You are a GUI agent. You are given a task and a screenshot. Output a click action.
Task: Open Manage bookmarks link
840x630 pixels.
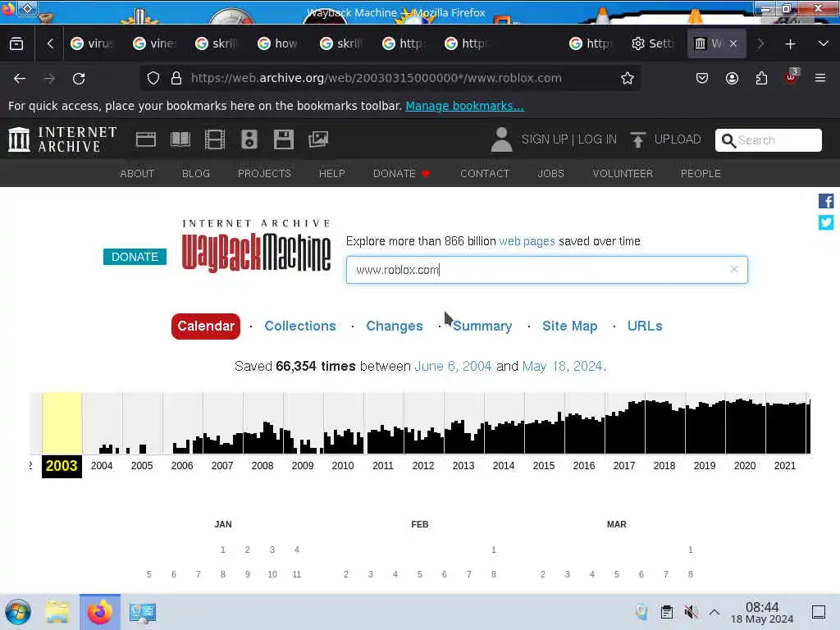coord(464,106)
